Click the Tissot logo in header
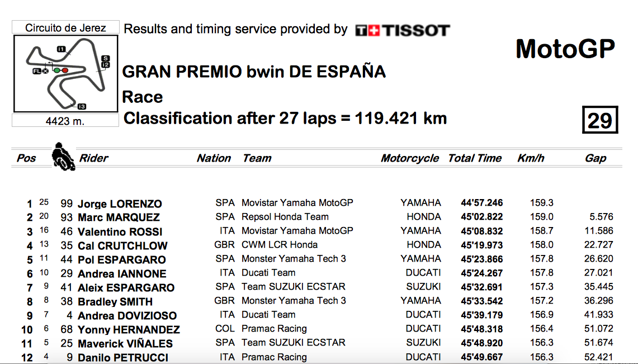The image size is (638, 364). (x=402, y=30)
